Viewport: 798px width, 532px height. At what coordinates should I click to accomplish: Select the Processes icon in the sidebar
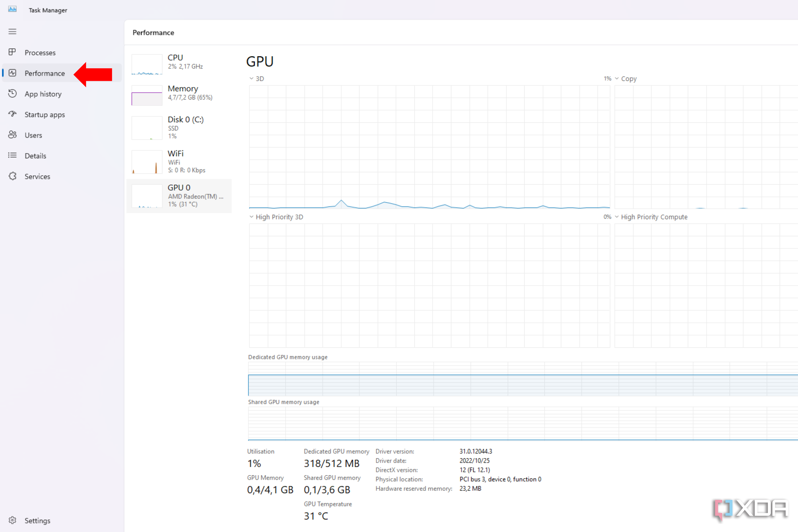(12, 52)
